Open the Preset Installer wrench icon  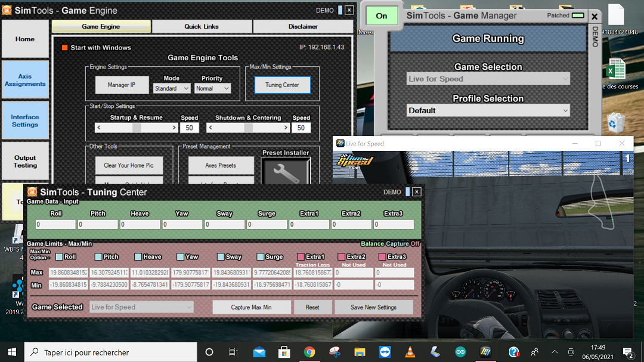coord(286,171)
